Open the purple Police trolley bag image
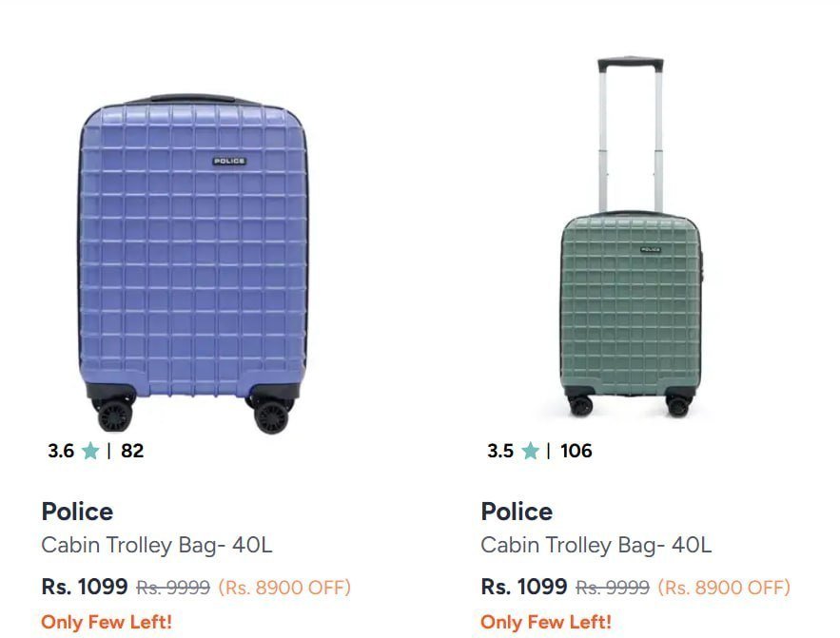 [194, 264]
